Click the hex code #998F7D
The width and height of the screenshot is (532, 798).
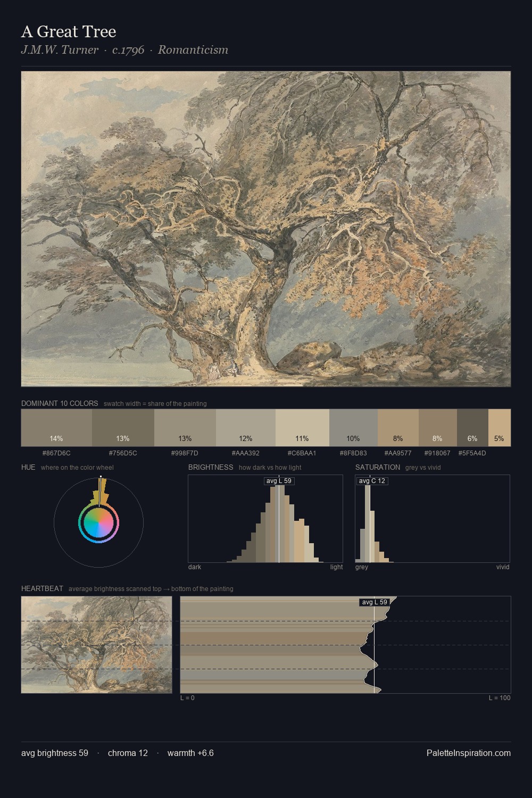point(185,453)
